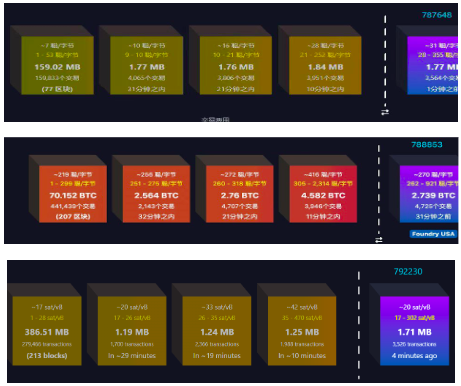The image size is (461, 386).
Task: Select the 1.24 MB pending block
Action: point(217,331)
